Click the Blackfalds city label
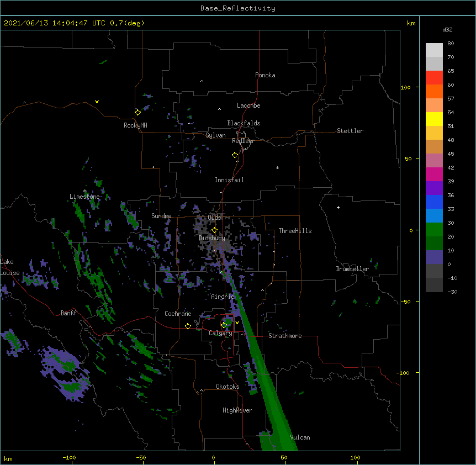 (244, 123)
